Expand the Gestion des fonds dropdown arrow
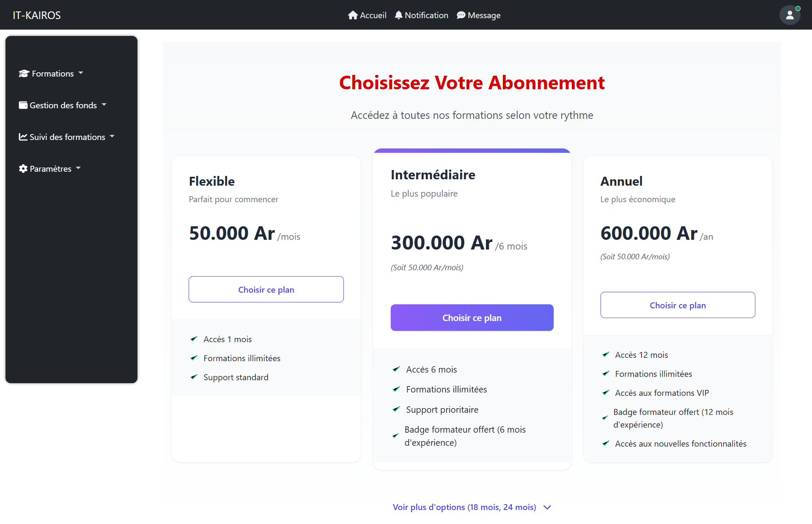Image resolution: width=812 pixels, height=524 pixels. click(104, 105)
